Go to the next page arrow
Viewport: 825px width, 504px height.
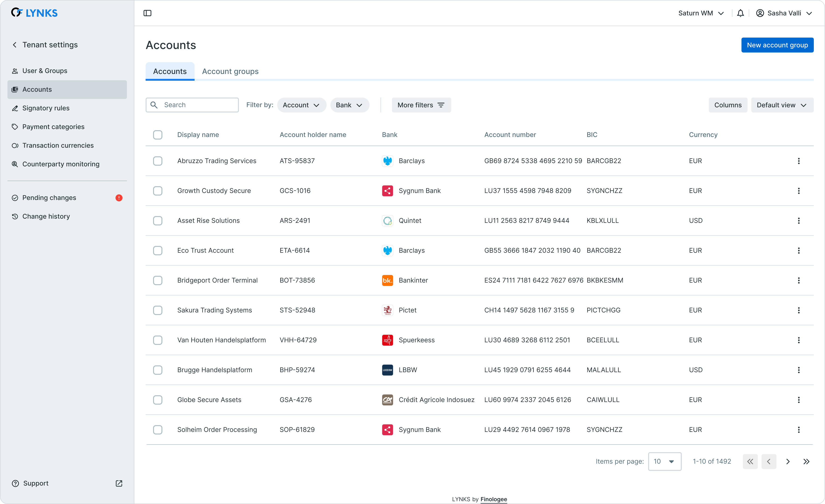point(788,462)
